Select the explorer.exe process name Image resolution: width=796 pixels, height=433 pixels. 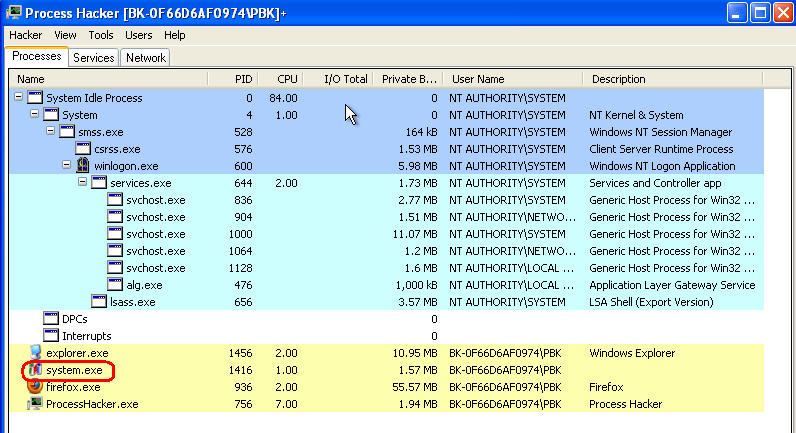pyautogui.click(x=77, y=353)
